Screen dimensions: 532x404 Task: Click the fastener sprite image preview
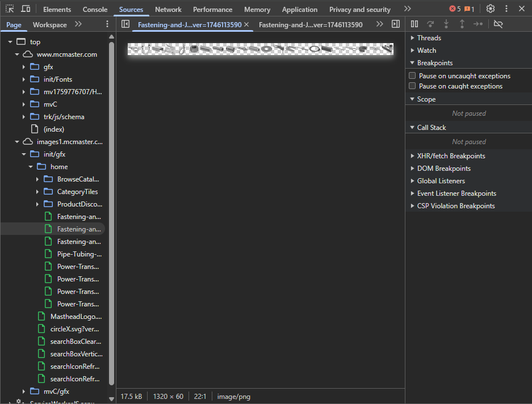click(261, 49)
